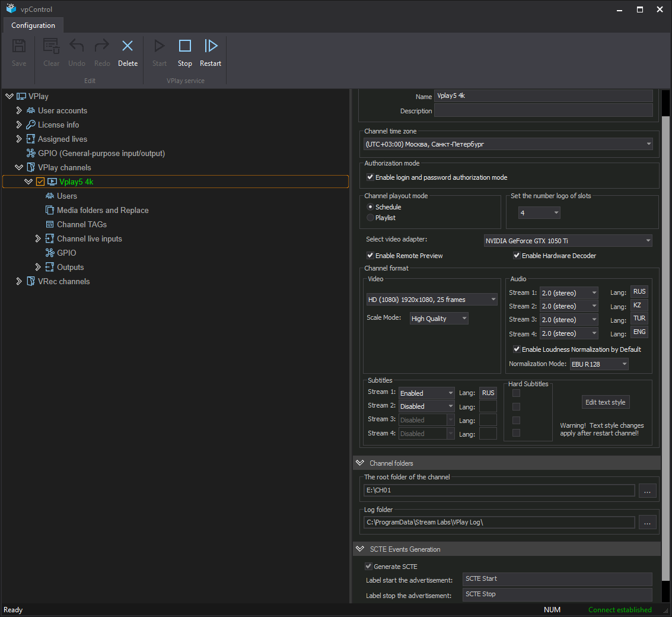Click the Stop VPlay service icon
Viewport: 672px width, 617px height.
184,46
